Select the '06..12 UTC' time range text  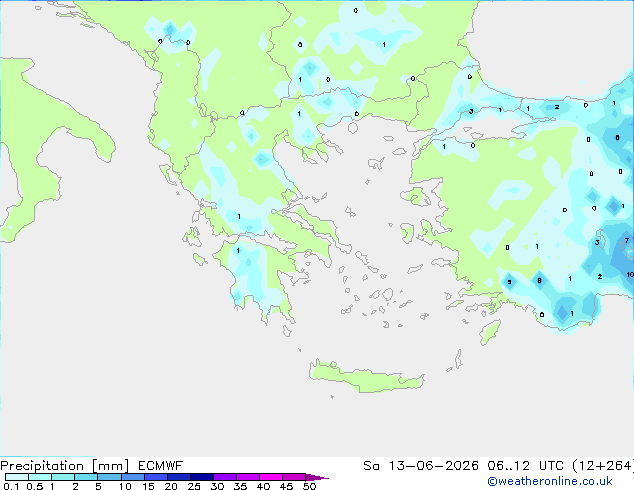coord(525,466)
